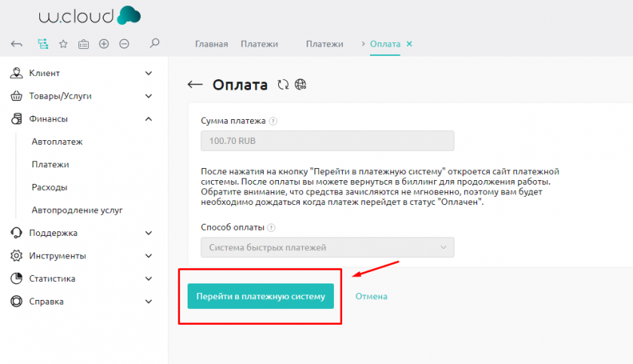Image resolution: width=633 pixels, height=364 pixels.
Task: Click the Сумма платежа amount field
Action: pos(327,141)
